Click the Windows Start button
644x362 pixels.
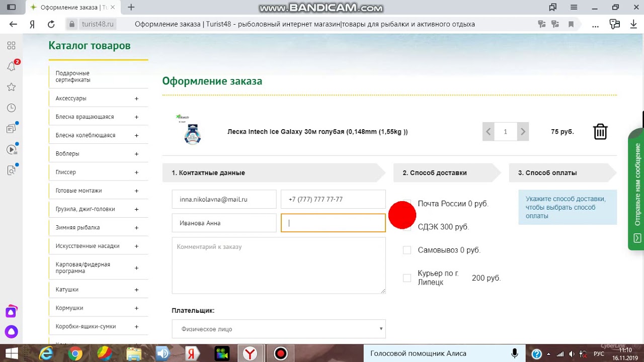pyautogui.click(x=11, y=353)
